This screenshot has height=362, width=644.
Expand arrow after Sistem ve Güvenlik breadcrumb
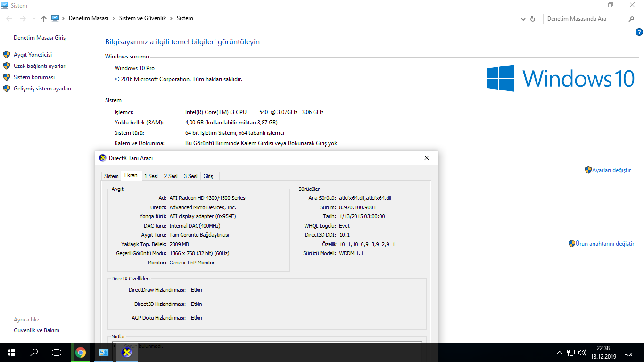tap(171, 18)
